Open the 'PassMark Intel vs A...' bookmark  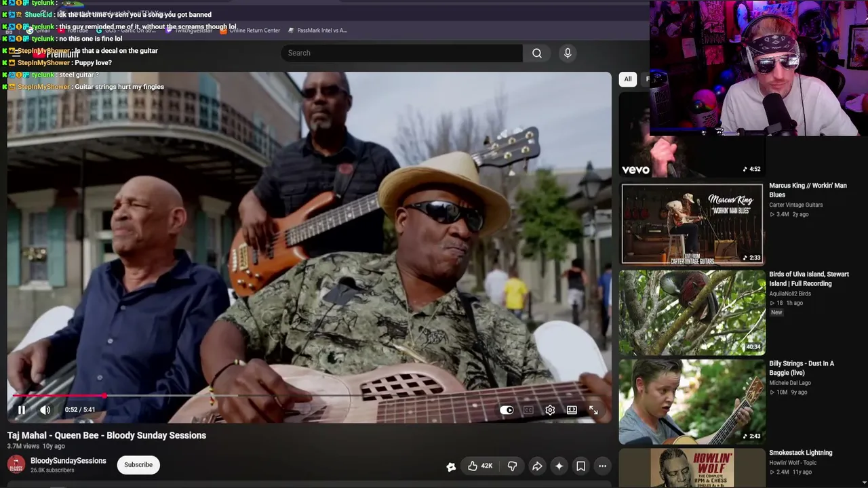[317, 30]
